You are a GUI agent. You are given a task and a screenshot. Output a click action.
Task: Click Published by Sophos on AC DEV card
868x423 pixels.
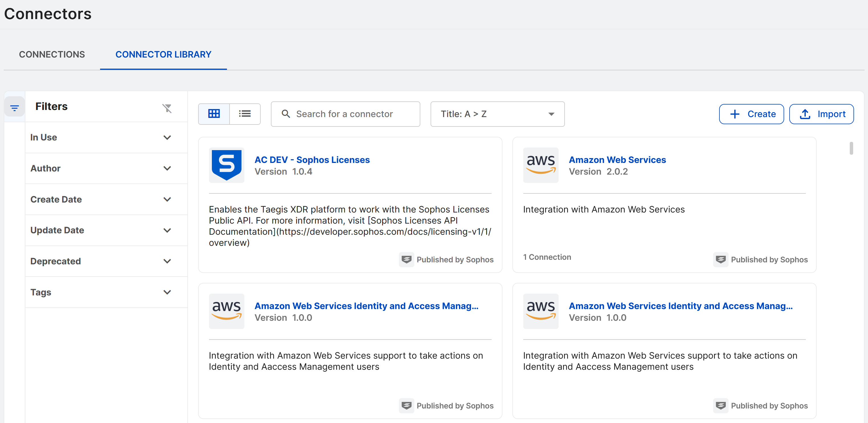click(x=455, y=259)
